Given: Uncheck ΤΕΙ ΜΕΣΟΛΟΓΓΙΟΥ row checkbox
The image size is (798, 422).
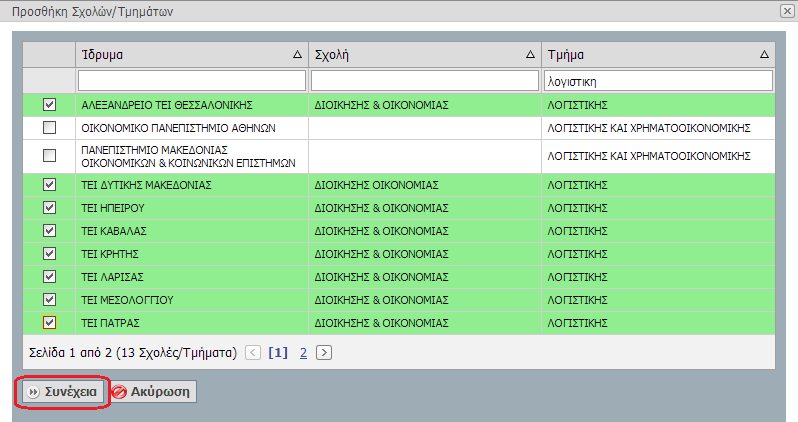Looking at the screenshot, I should click(49, 299).
